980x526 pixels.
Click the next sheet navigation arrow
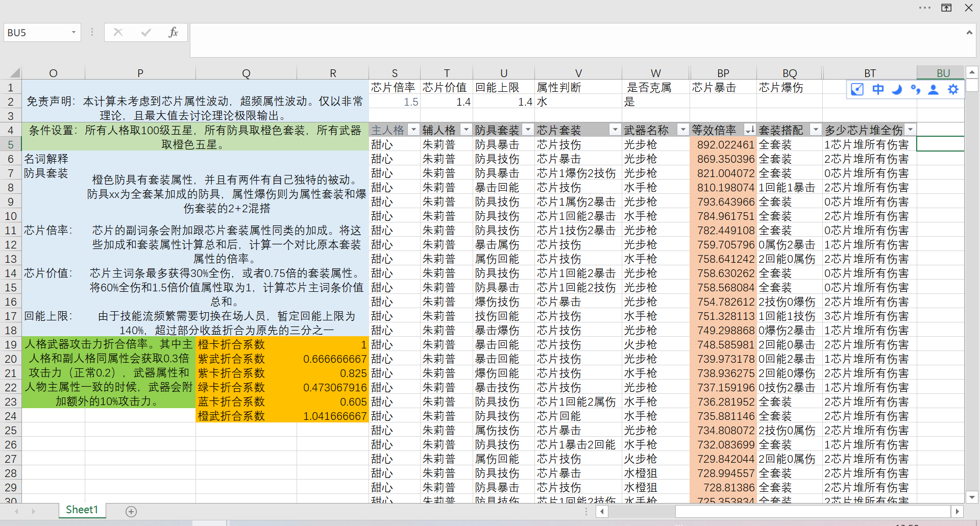click(34, 511)
